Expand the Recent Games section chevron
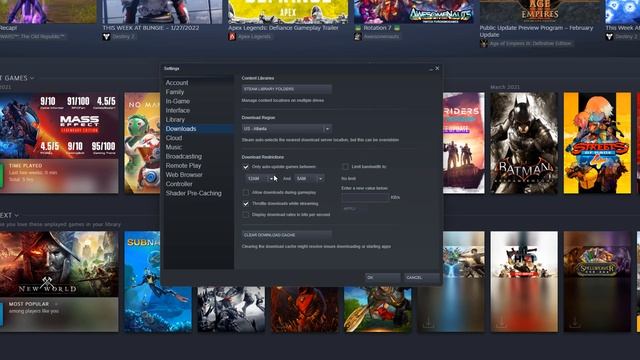Viewport: 640px width, 360px height. point(32,78)
